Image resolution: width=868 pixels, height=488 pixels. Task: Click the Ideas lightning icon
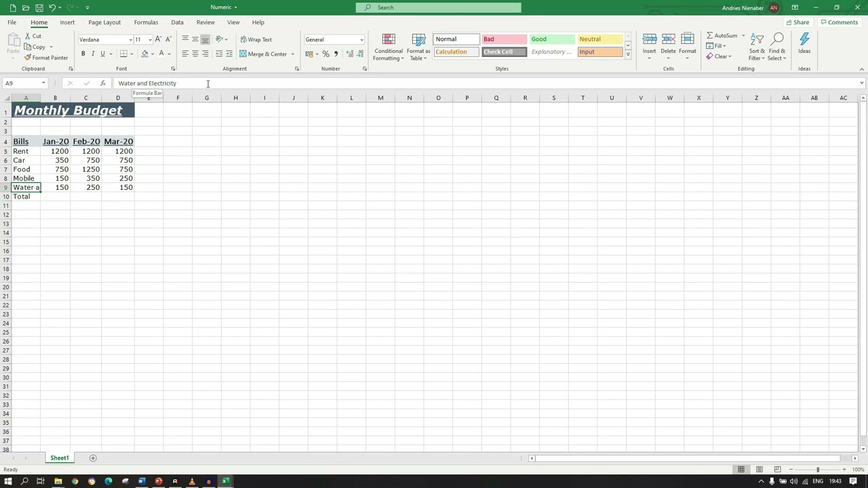click(804, 43)
